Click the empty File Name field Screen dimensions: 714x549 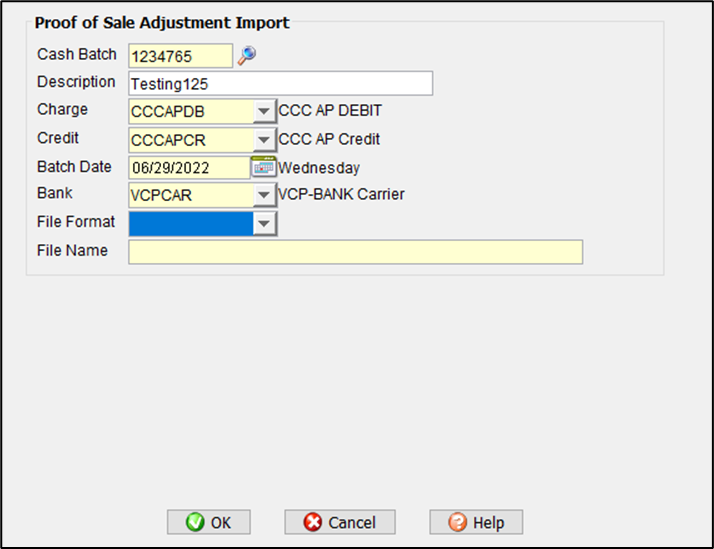[x=355, y=251]
